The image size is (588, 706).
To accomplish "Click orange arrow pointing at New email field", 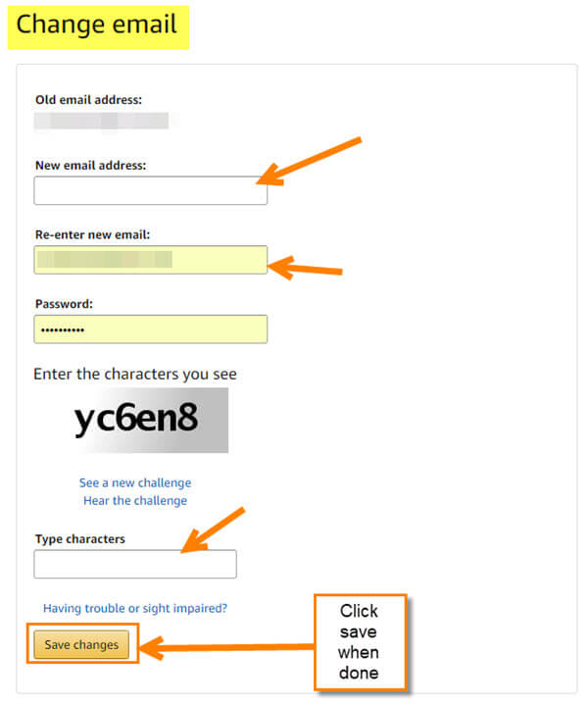I will (309, 161).
